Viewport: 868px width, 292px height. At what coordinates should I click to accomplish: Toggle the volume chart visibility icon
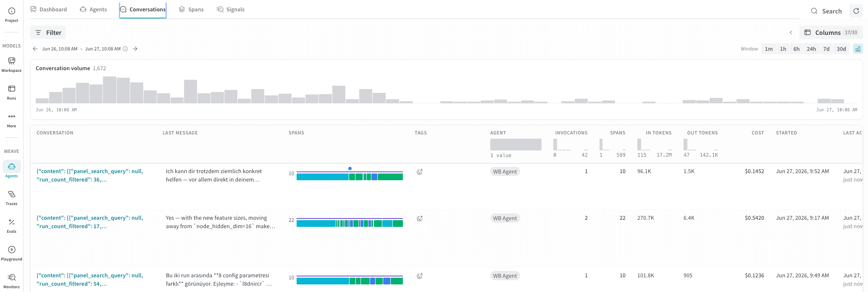pyautogui.click(x=857, y=49)
